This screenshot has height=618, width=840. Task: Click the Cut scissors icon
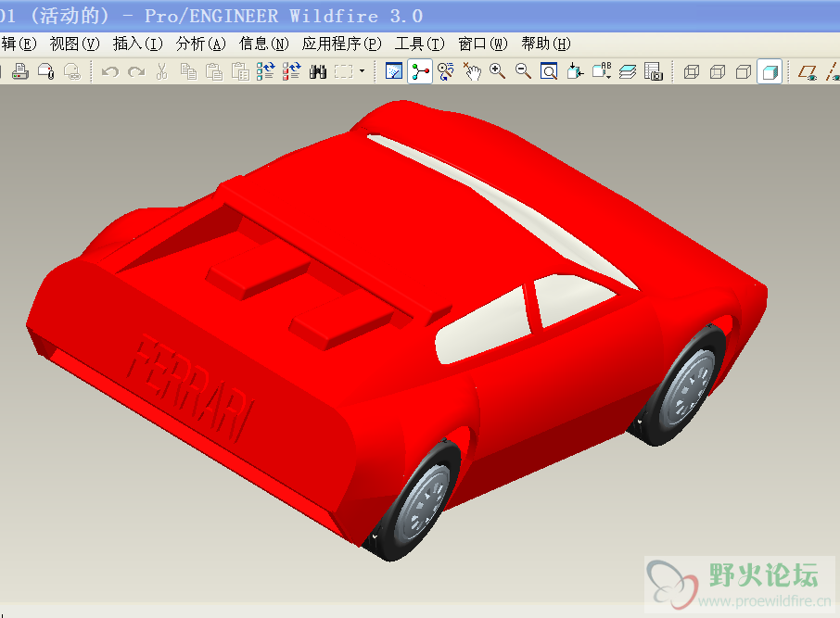(x=161, y=71)
